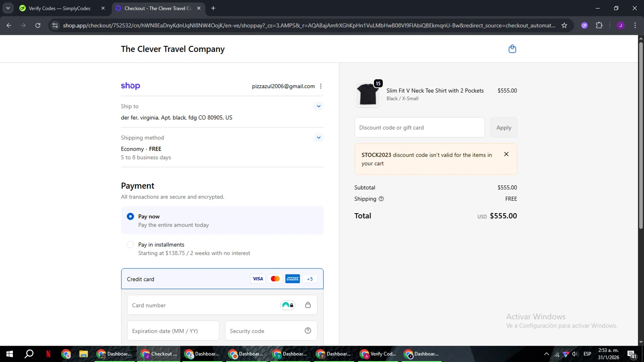Open the Chrome extensions puzzle icon
The image size is (644, 362).
pyautogui.click(x=599, y=25)
